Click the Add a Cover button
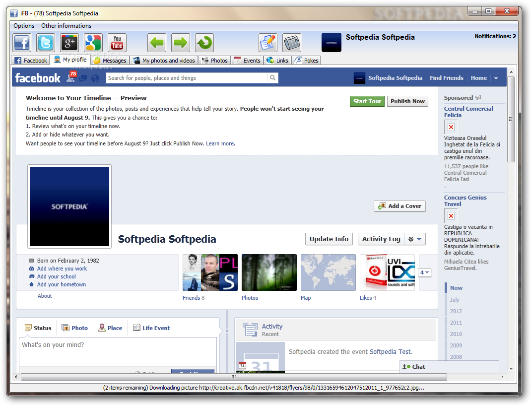Viewport: 532px width, 406px height. coord(399,206)
